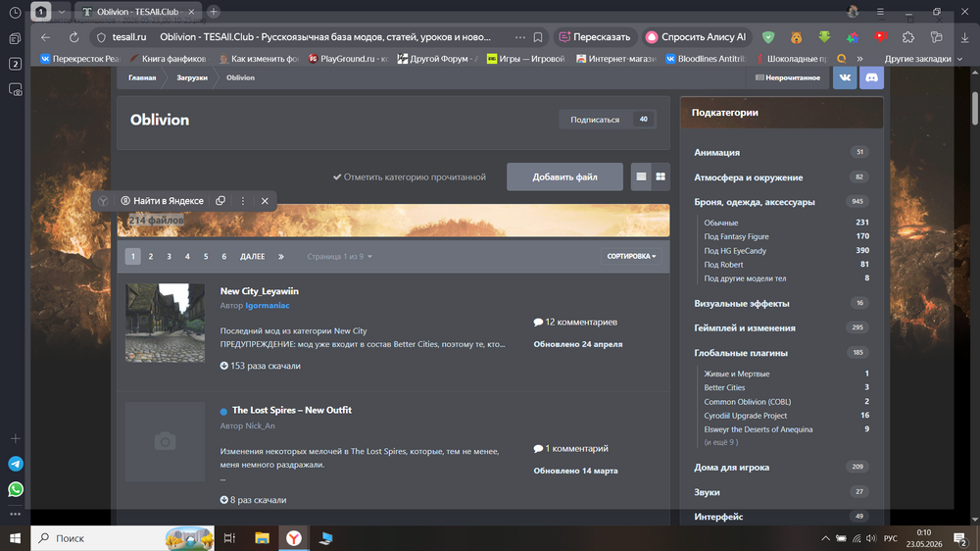Mark category as read (Отметить категорию прочитанной)
Viewport: 980px width, 551px height.
[410, 177]
